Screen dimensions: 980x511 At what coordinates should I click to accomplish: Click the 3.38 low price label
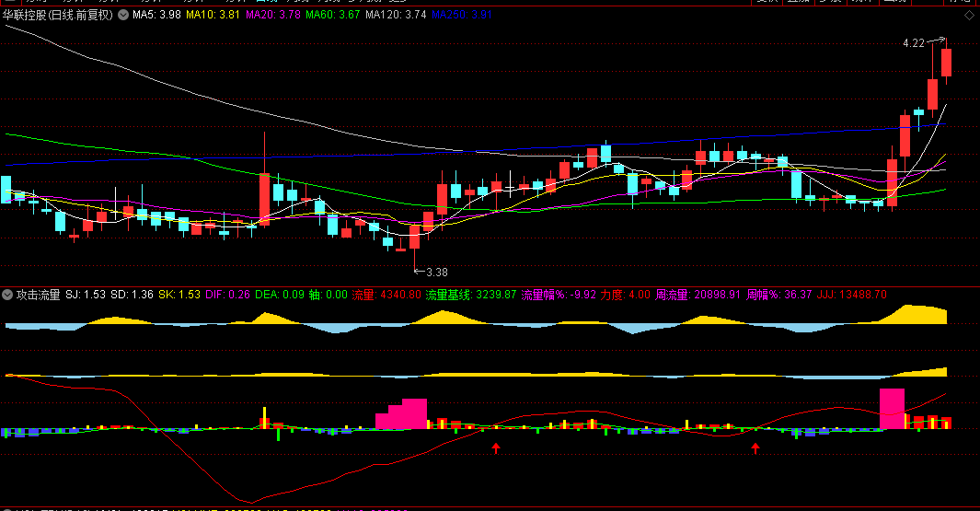[437, 273]
